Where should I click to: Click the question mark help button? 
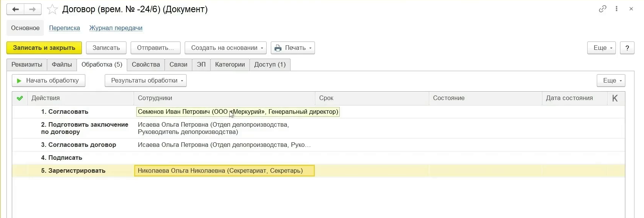pos(627,48)
